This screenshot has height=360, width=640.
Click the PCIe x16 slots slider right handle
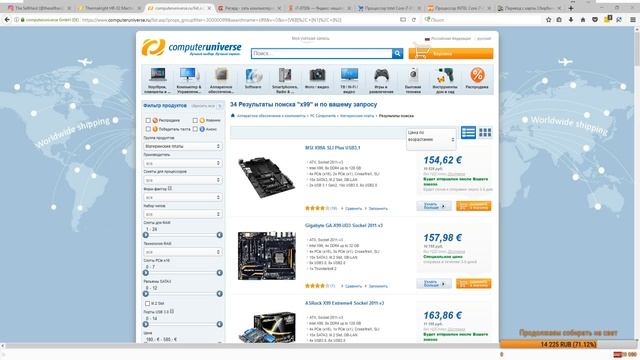(220, 273)
